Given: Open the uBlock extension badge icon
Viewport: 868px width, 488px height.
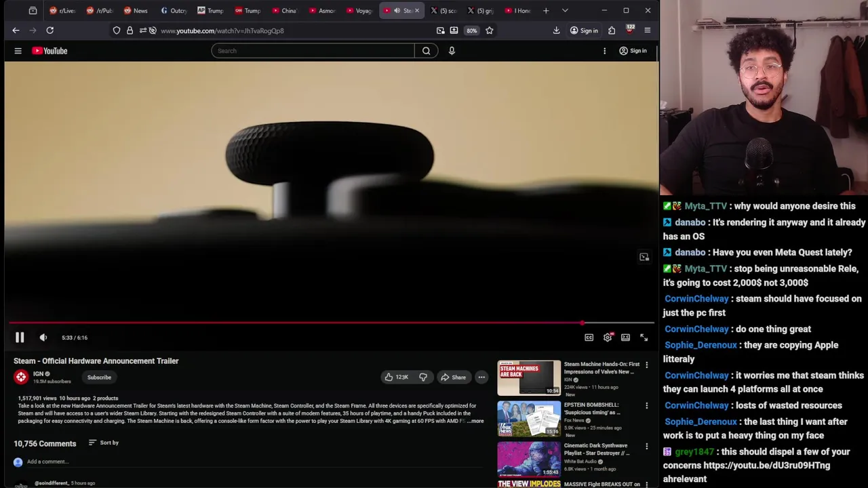Looking at the screenshot, I should tap(630, 30).
